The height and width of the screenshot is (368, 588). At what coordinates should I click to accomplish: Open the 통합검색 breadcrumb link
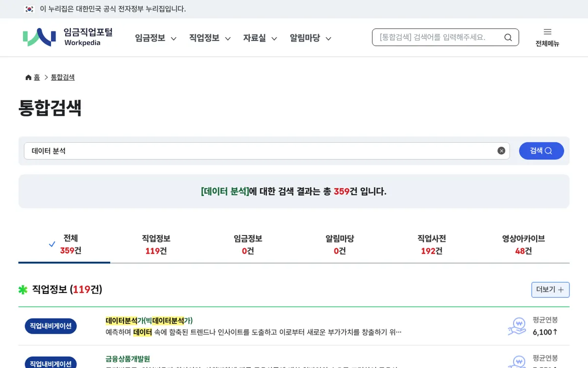click(63, 78)
